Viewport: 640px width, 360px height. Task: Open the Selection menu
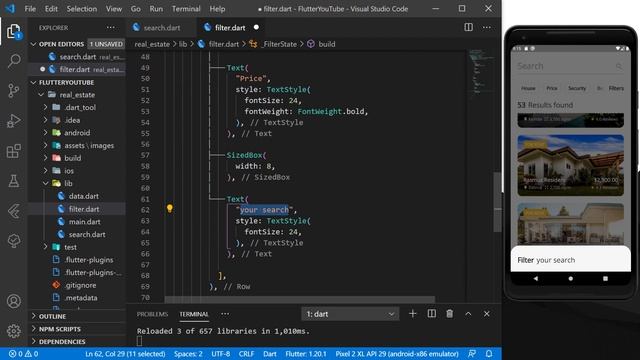(x=82, y=9)
